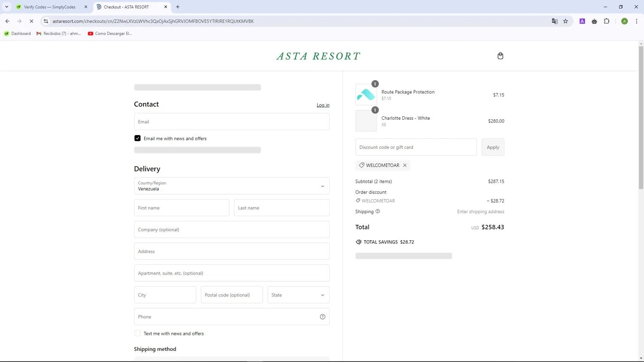Click the Subtotal (2 items) label

tap(374, 181)
